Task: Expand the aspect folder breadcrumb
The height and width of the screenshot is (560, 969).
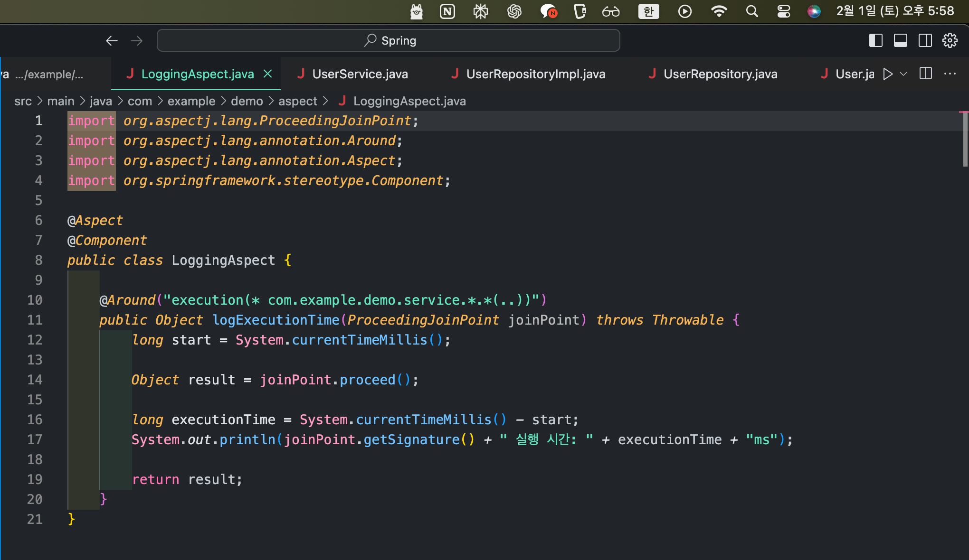Action: [297, 101]
